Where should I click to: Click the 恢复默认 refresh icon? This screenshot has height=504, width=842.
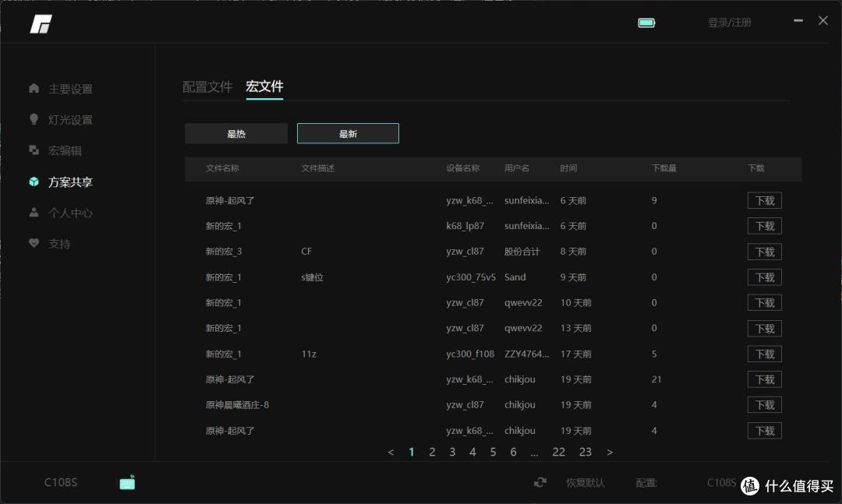(540, 482)
